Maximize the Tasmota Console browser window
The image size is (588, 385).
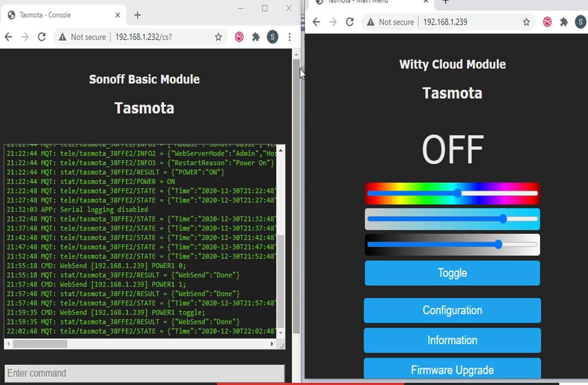[x=265, y=8]
